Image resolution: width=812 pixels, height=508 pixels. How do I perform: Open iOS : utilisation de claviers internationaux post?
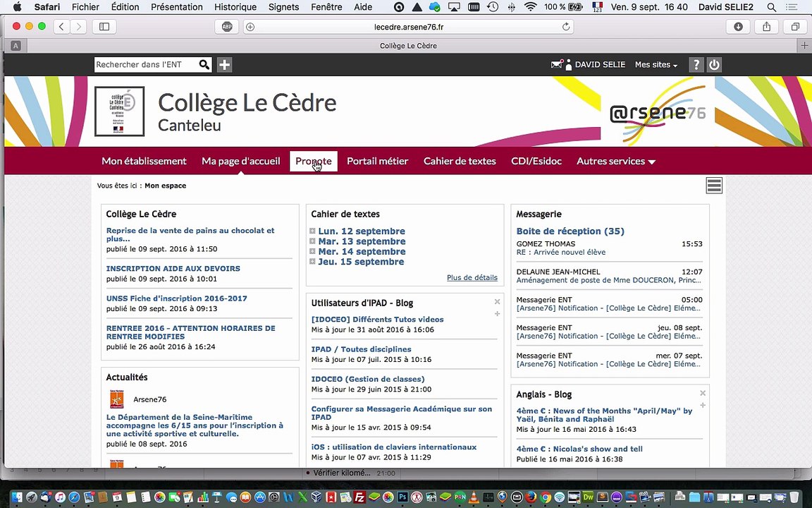click(393, 447)
